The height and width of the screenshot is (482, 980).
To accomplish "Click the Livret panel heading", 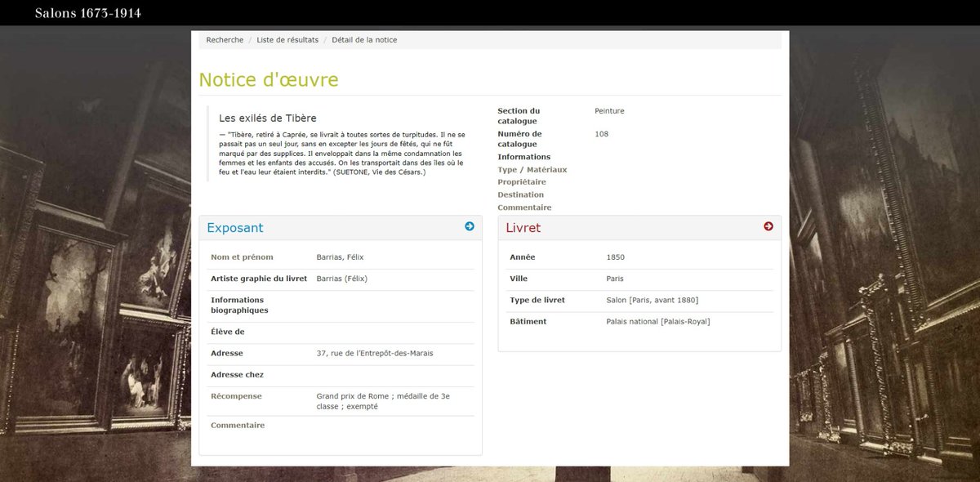I will point(523,228).
